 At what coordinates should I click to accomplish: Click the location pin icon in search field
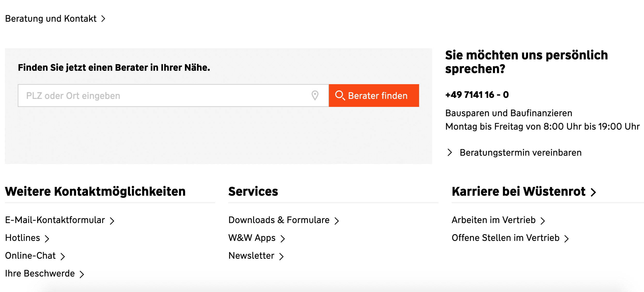point(315,96)
